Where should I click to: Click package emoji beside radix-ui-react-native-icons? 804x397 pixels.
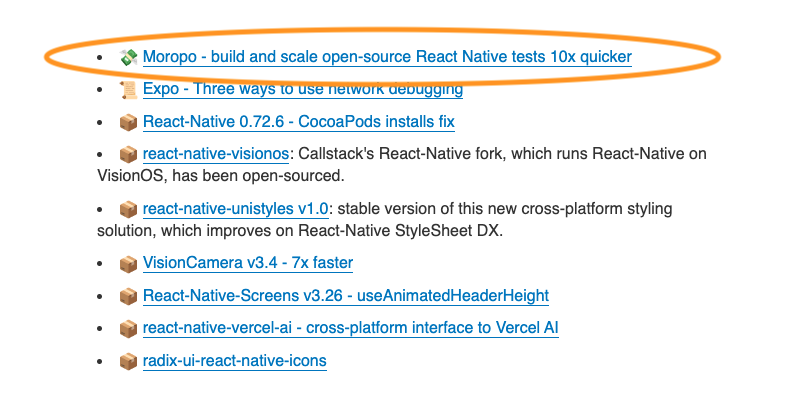tap(128, 362)
